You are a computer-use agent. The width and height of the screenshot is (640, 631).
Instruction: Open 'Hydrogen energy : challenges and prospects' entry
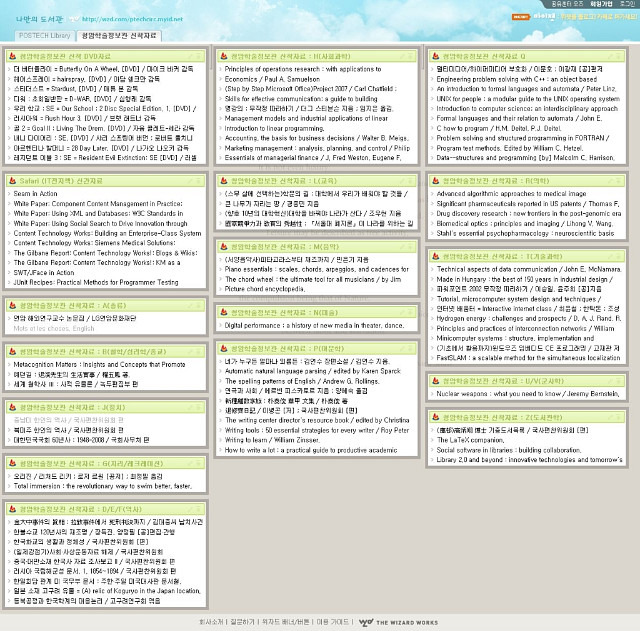(x=529, y=318)
